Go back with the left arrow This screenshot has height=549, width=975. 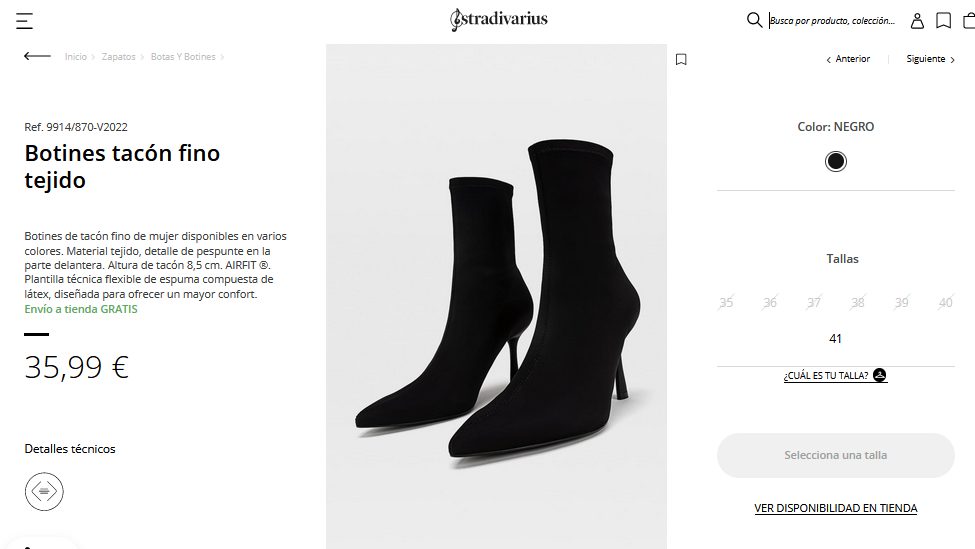click(x=37, y=56)
